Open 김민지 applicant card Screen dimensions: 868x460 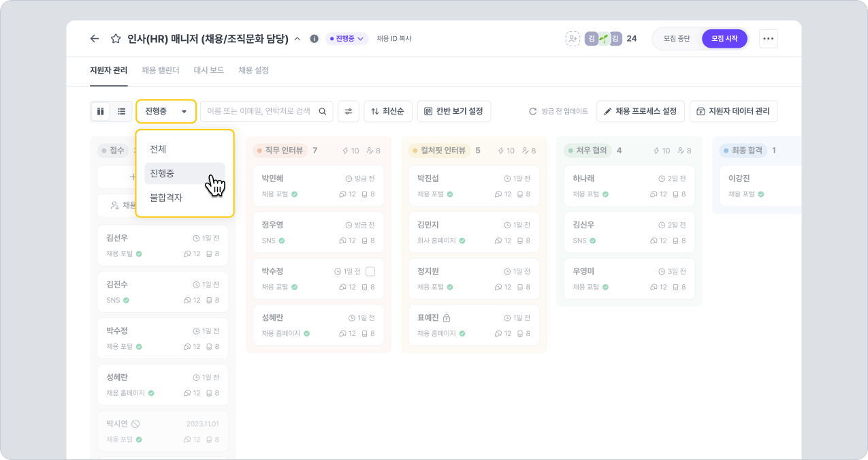click(474, 232)
